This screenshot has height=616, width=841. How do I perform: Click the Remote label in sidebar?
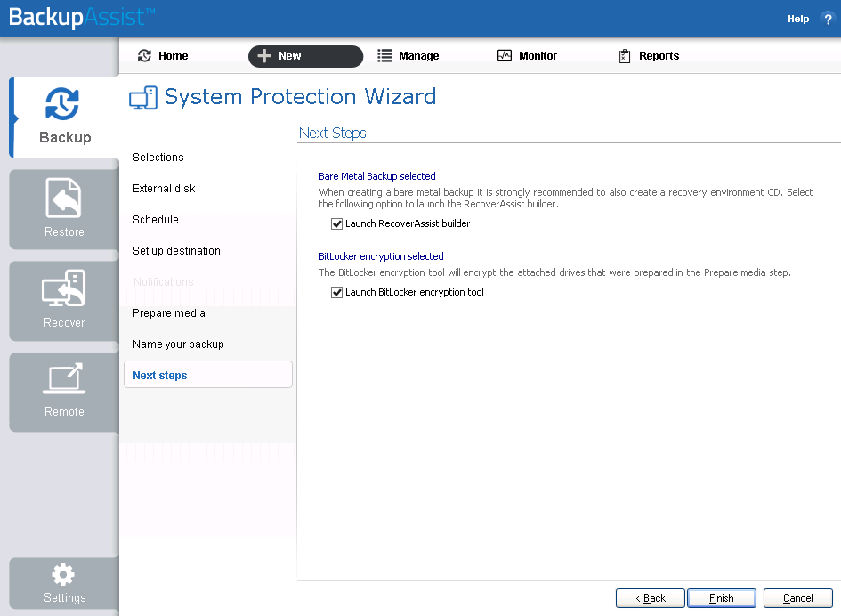64,411
